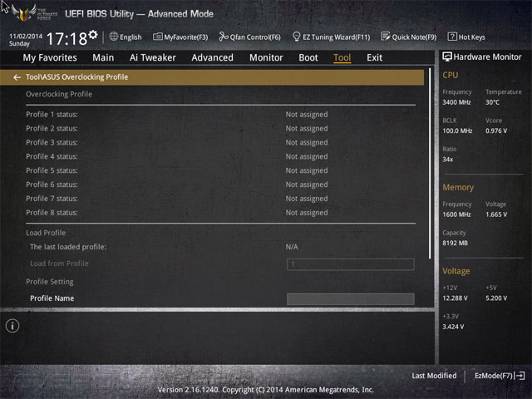Click the EZ Tuning Wizard bulb icon

pos(296,37)
